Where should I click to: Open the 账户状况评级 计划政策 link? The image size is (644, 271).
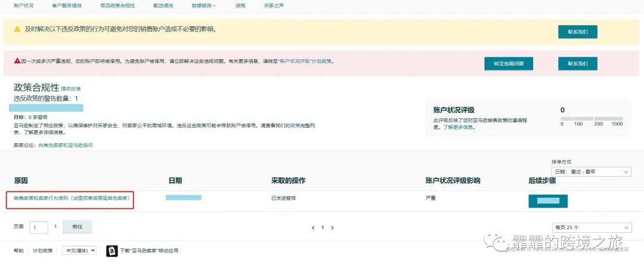306,61
